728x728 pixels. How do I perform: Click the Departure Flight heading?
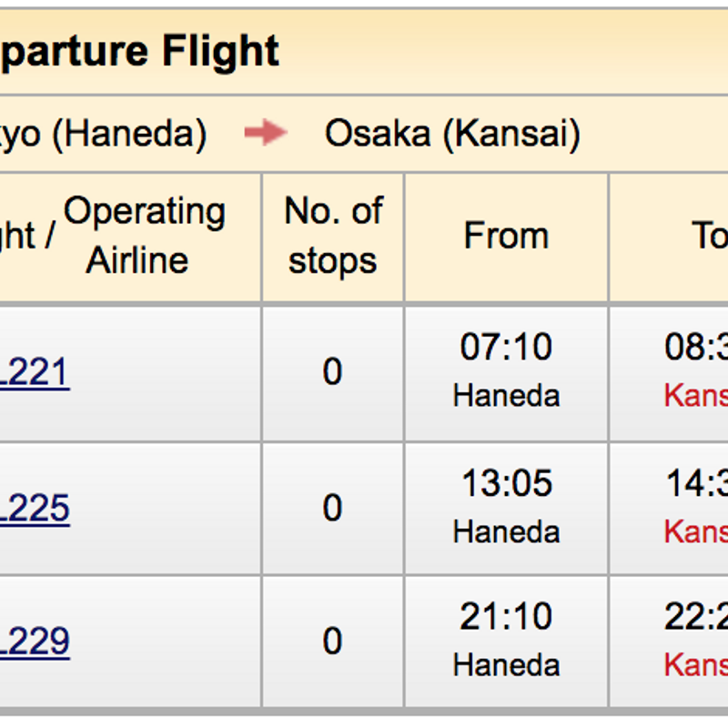139,52
